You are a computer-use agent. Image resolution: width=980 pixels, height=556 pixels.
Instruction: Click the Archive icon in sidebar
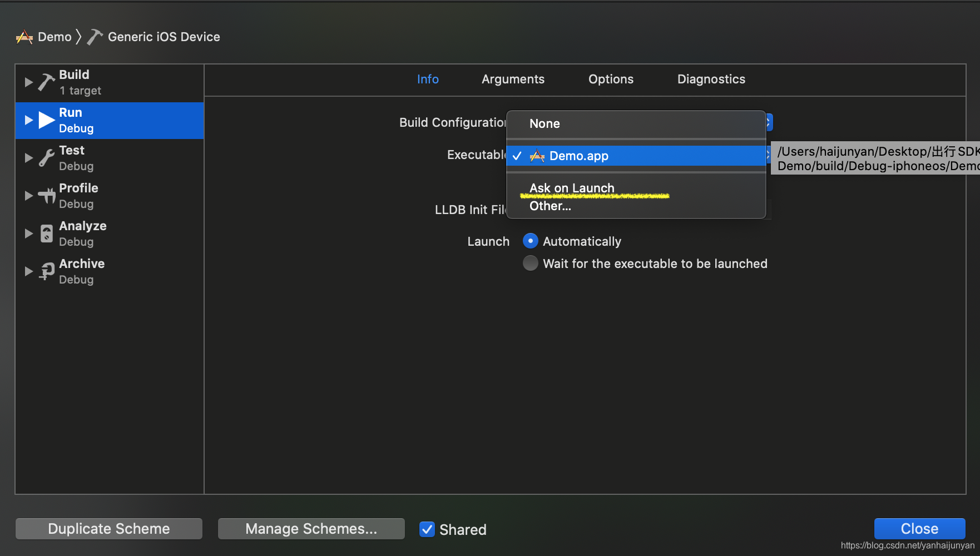[47, 271]
